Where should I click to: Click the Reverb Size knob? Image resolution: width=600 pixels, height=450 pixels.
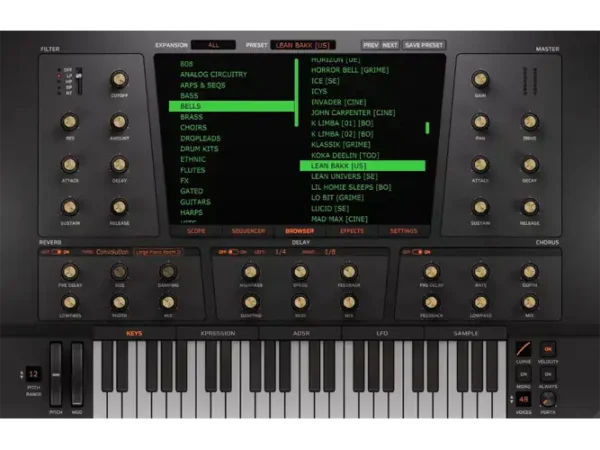click(119, 272)
